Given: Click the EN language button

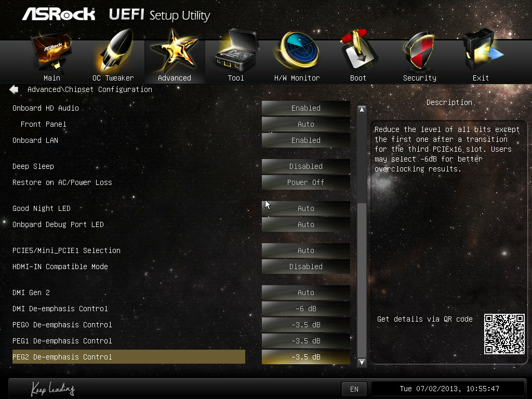Looking at the screenshot, I should click(x=354, y=389).
